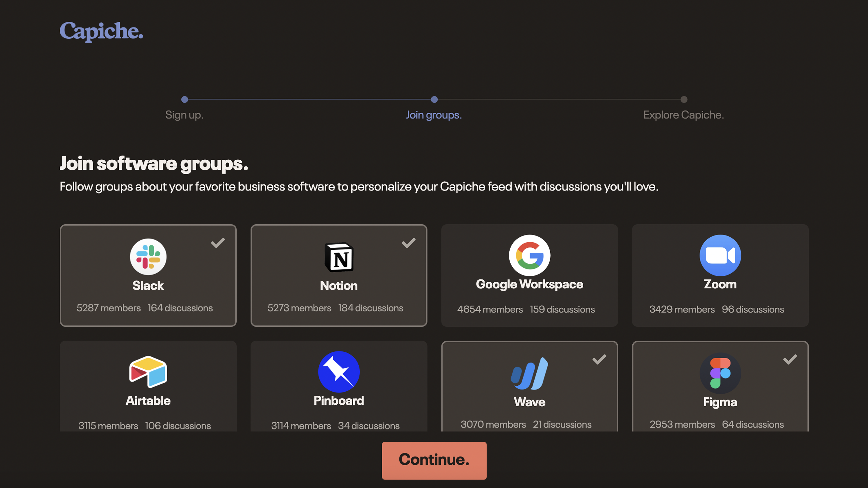
Task: Click the Pinboard group name
Action: (339, 401)
